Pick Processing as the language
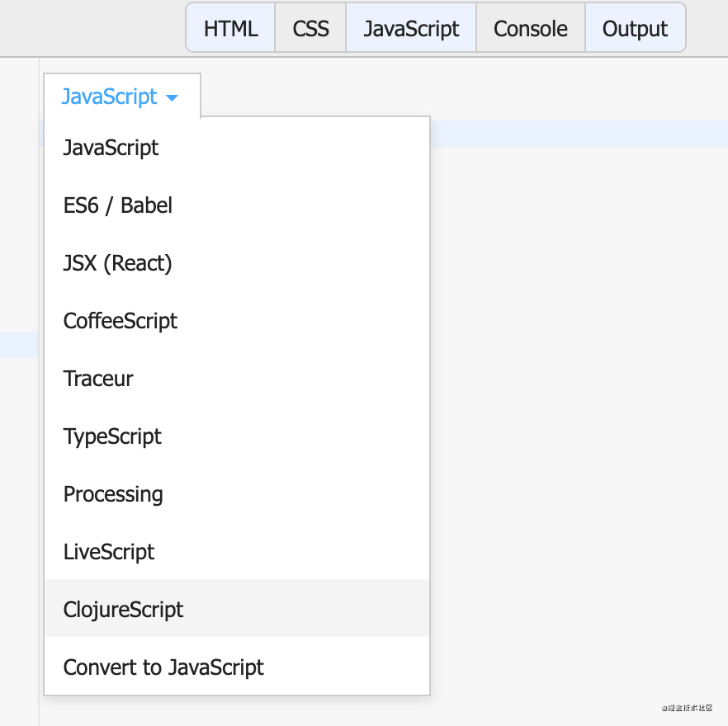Viewport: 728px width, 726px height. [237, 494]
